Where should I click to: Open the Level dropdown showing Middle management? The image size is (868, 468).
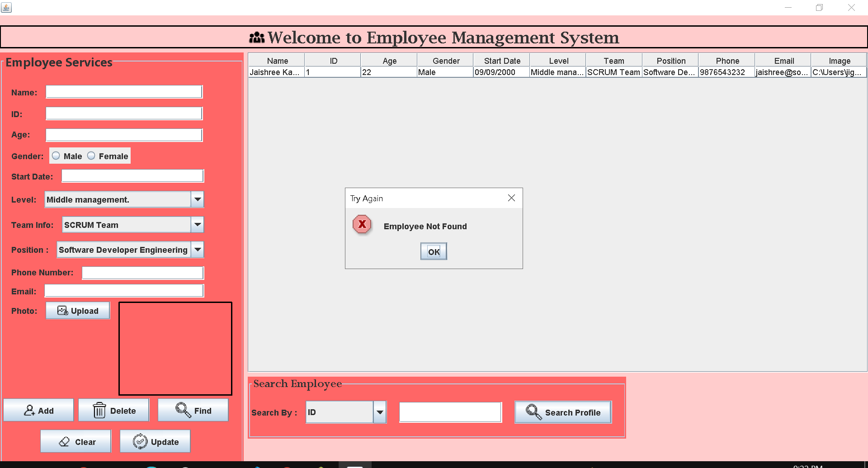click(x=197, y=199)
